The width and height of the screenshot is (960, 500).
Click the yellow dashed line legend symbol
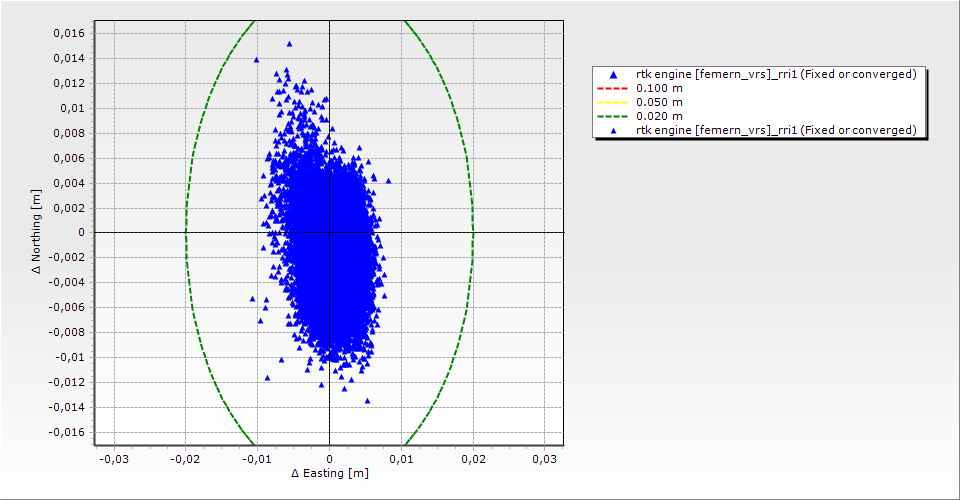tap(614, 102)
